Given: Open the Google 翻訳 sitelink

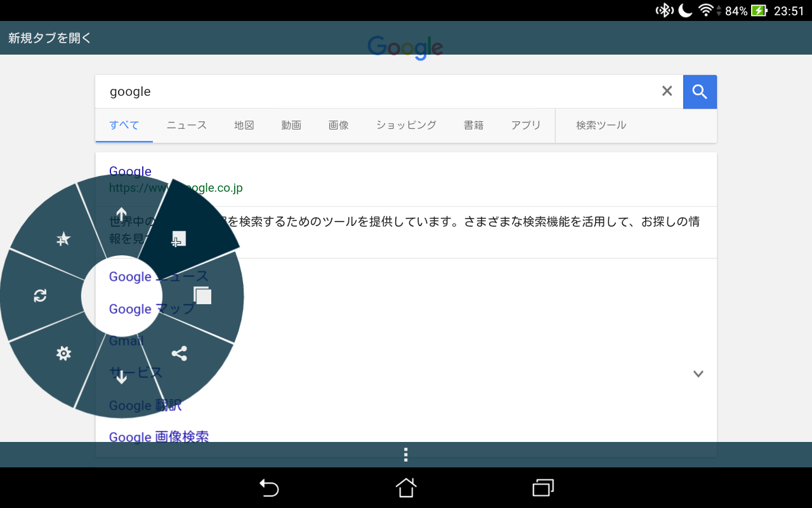Looking at the screenshot, I should point(146,405).
